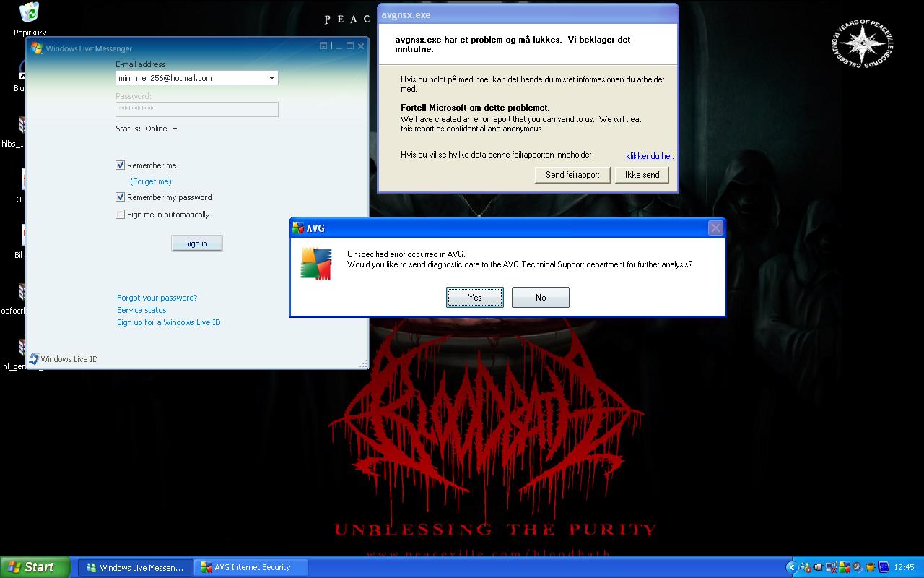The image size is (924, 578).
Task: Enable Sign me in automatically
Action: click(121, 215)
